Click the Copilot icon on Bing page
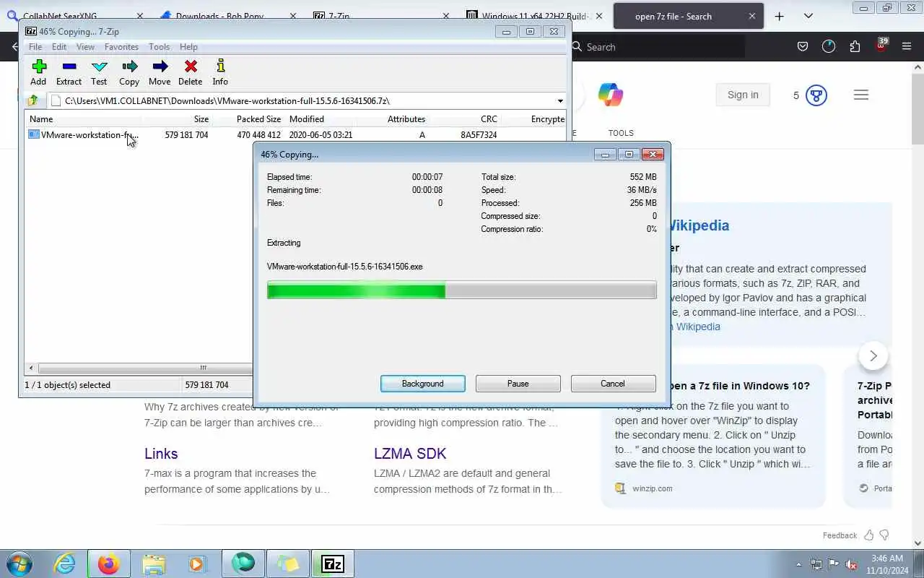This screenshot has height=578, width=924. click(x=611, y=95)
